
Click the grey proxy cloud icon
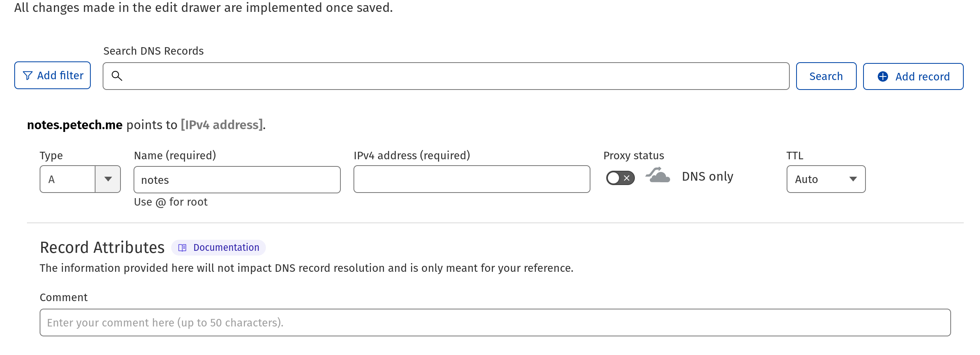coord(658,176)
